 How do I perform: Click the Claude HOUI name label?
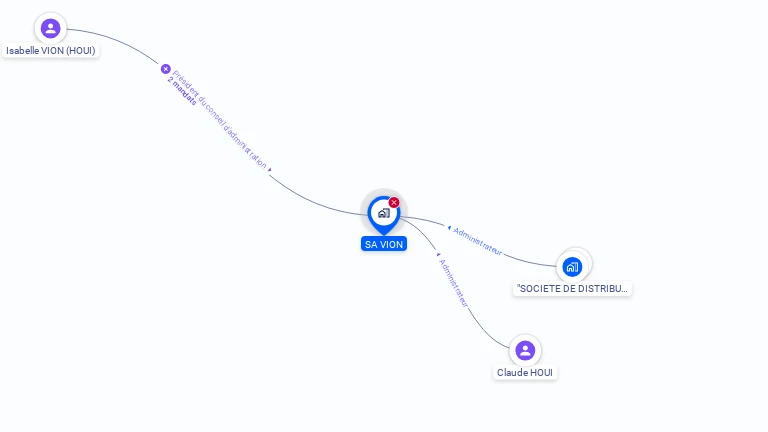[x=525, y=373]
